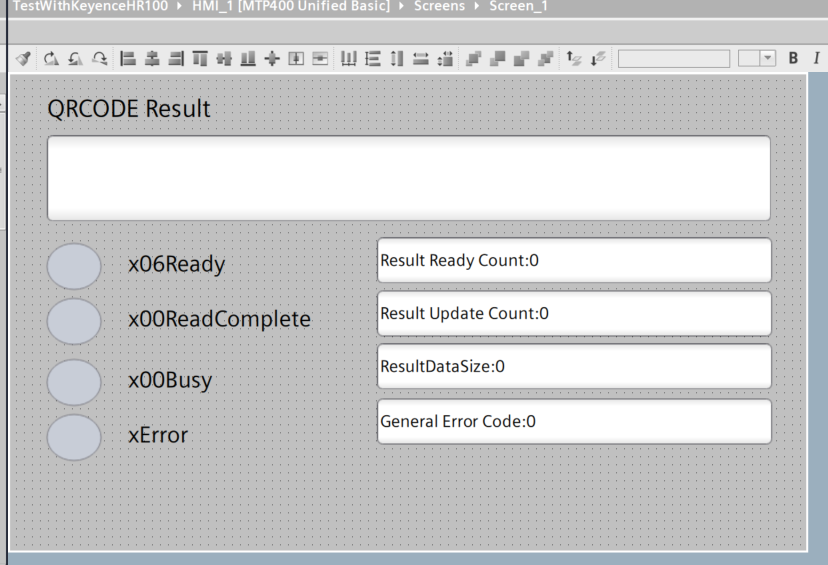This screenshot has height=565, width=828.
Task: Align selected objects to the left
Action: click(x=128, y=58)
